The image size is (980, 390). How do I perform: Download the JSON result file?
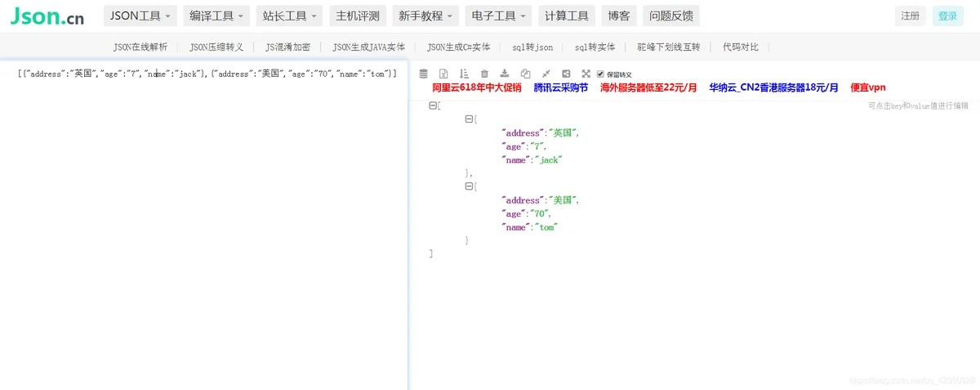[505, 74]
